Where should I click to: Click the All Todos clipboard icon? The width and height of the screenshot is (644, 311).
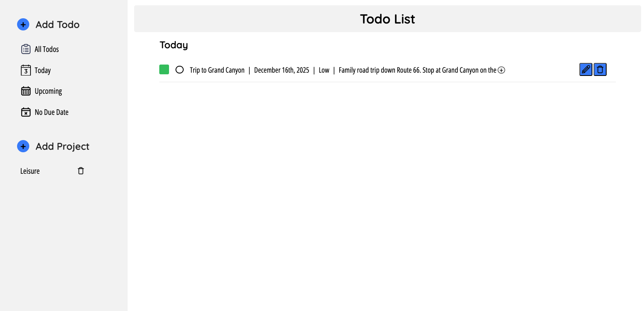click(26, 49)
